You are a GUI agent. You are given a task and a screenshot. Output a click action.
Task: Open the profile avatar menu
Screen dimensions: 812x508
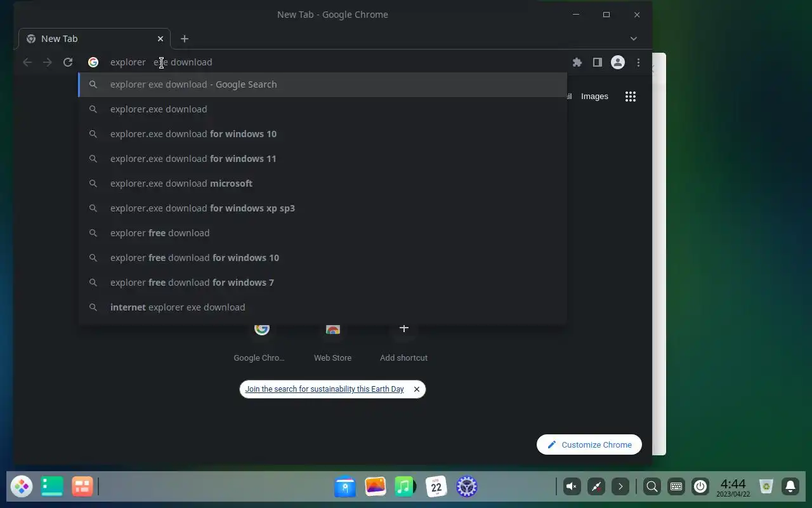pyautogui.click(x=617, y=62)
